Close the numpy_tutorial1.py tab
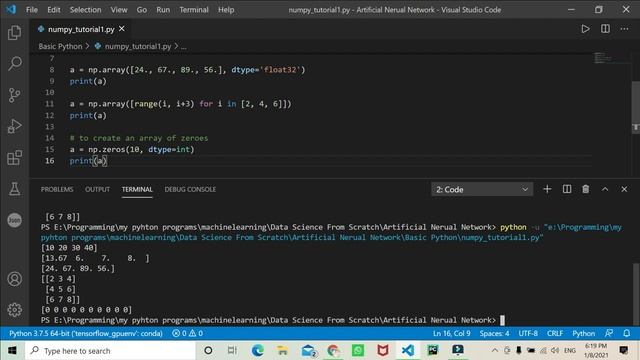Image resolution: width=640 pixels, height=360 pixels. (x=122, y=29)
